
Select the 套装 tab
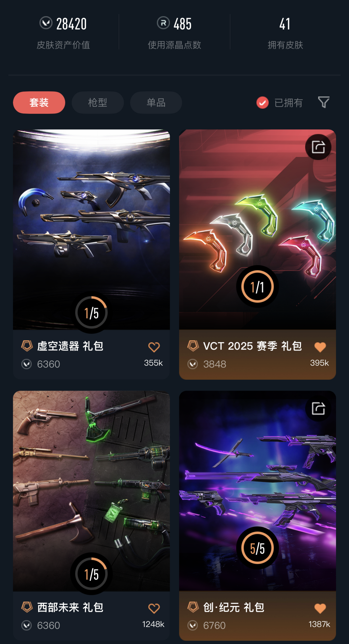39,103
